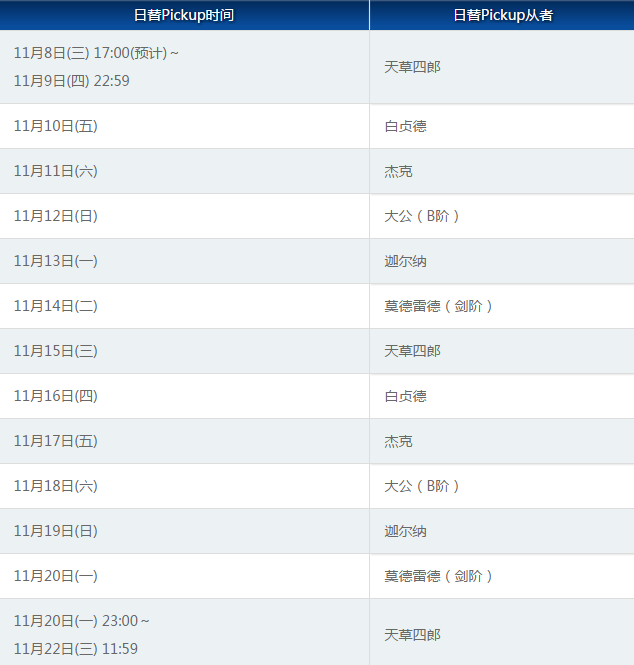The height and width of the screenshot is (665, 634).
Task: Click 天草四郎 in the 11月15日 row
Action: pos(412,351)
